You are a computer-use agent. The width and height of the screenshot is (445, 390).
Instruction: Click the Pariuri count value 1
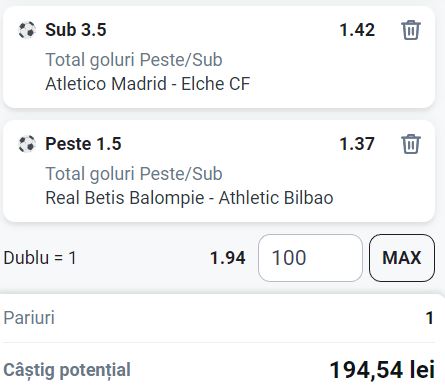point(430,318)
